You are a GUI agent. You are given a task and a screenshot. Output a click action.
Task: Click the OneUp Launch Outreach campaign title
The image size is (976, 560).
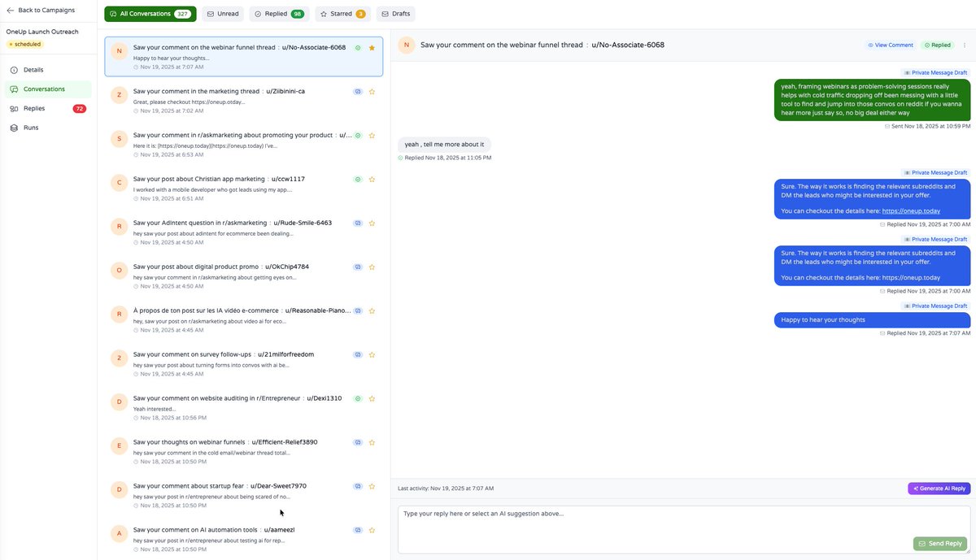42,32
